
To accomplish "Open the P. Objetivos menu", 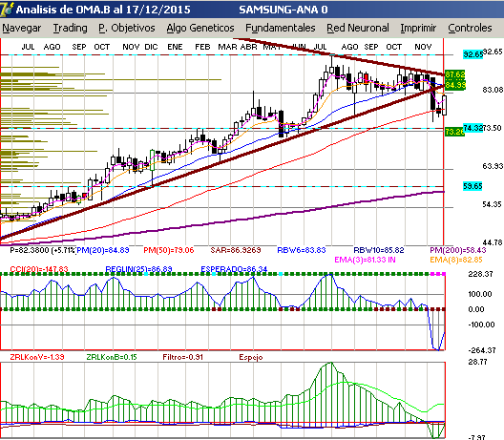I will pyautogui.click(x=127, y=29).
